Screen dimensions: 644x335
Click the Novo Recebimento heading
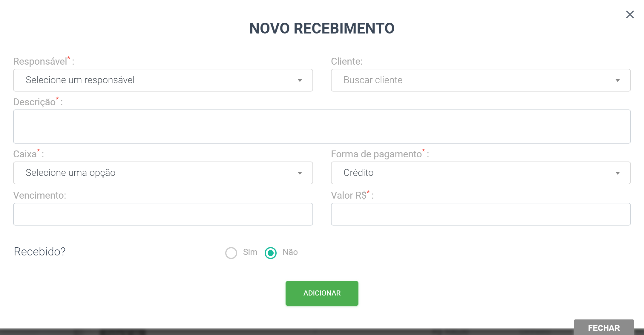[322, 28]
